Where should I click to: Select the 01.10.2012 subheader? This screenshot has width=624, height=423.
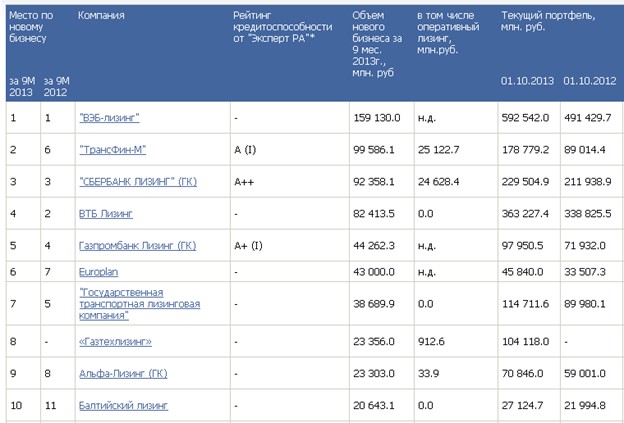click(590, 81)
